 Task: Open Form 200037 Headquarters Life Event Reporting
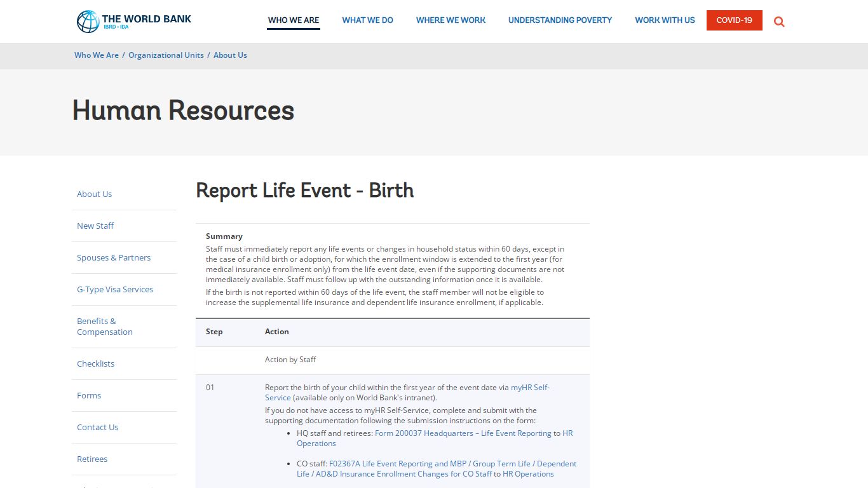463,433
